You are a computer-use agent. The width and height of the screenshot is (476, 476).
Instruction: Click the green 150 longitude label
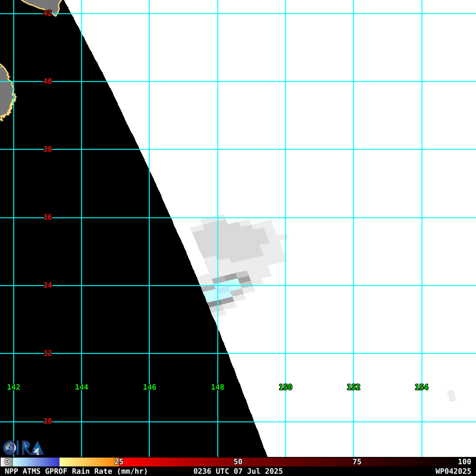pos(286,387)
